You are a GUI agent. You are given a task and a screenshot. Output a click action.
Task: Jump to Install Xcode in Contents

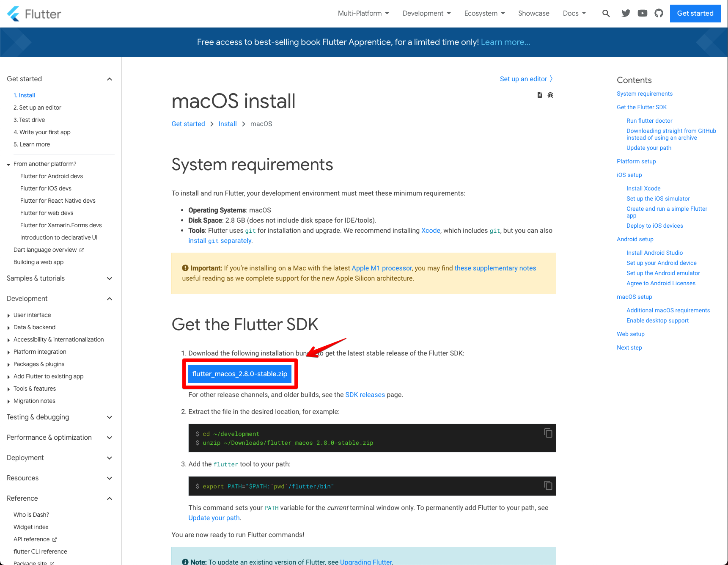(643, 189)
